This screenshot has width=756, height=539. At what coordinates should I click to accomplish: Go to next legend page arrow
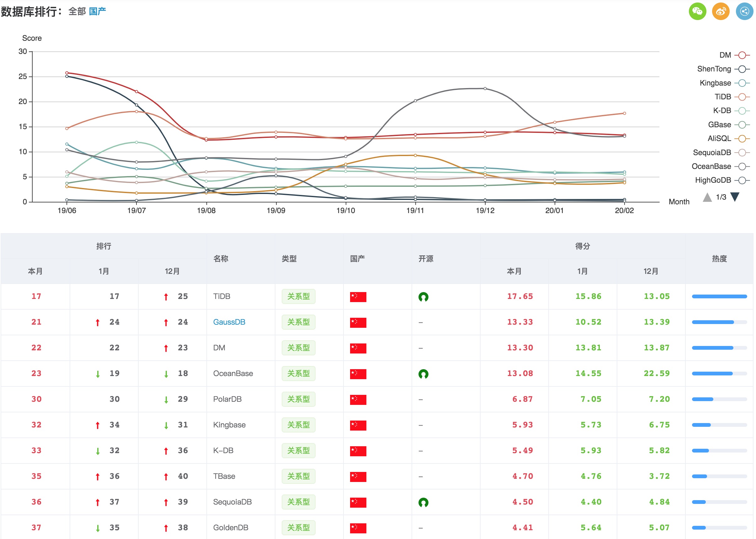(735, 197)
